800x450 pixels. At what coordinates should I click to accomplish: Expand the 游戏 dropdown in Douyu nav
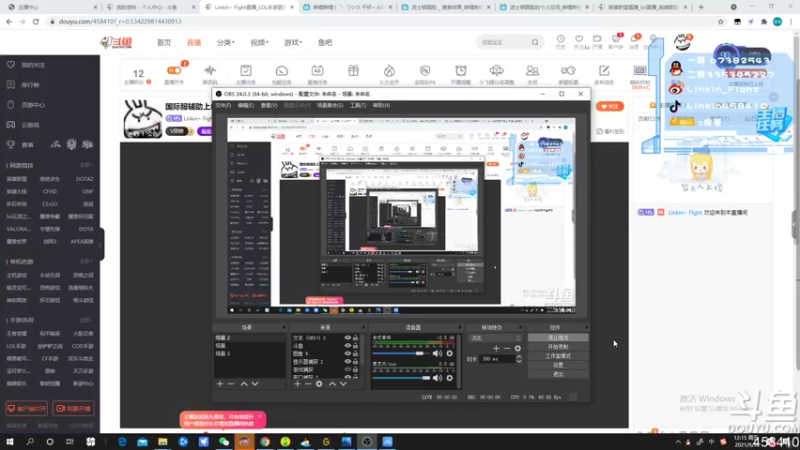pos(293,42)
